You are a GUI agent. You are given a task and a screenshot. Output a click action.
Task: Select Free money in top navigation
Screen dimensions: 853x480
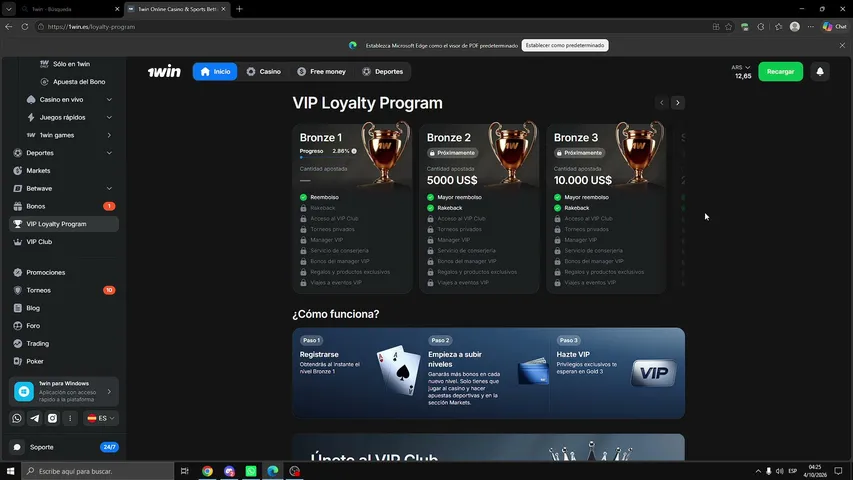tap(322, 71)
